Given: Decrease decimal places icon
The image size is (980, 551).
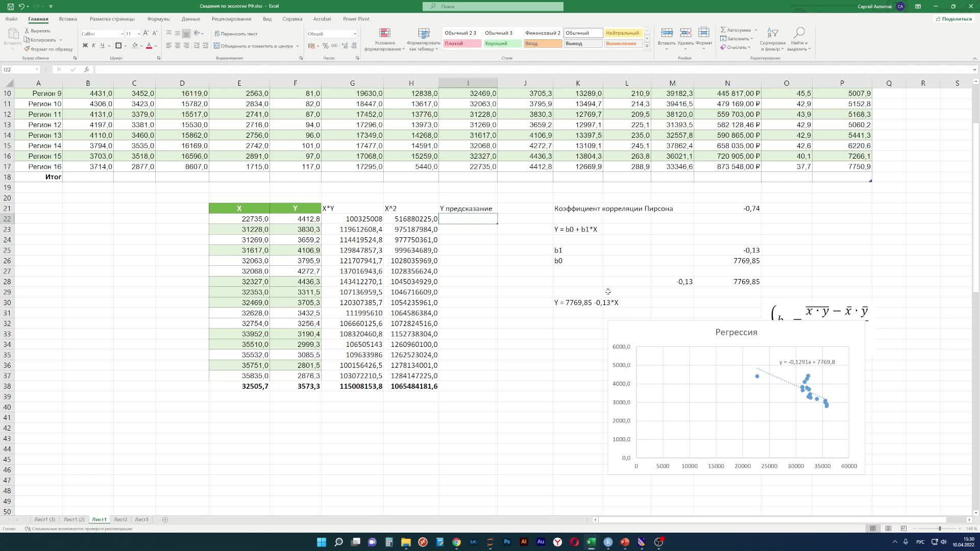Looking at the screenshot, I should pyautogui.click(x=354, y=45).
